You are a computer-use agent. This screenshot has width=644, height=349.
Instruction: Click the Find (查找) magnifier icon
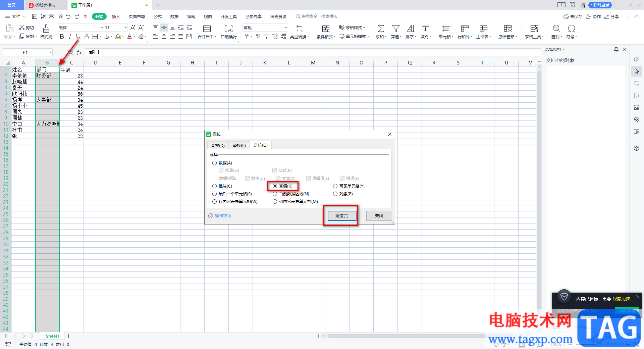point(556,29)
